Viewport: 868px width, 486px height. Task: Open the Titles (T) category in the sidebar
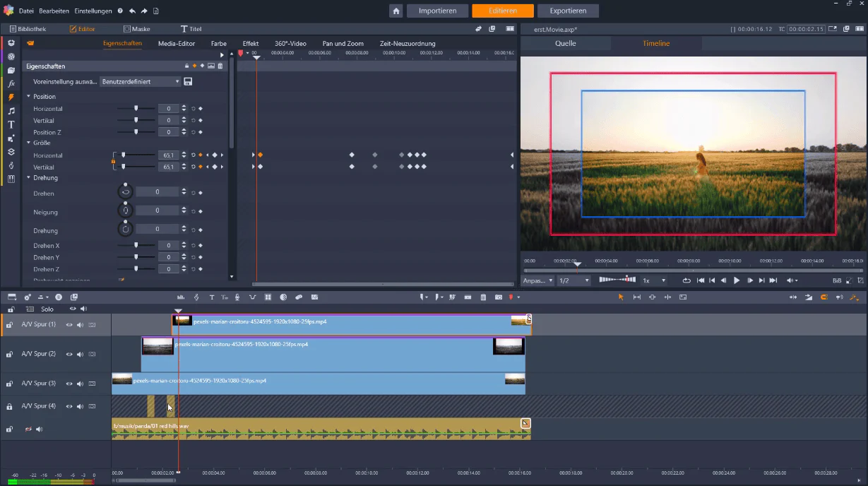[x=11, y=124]
